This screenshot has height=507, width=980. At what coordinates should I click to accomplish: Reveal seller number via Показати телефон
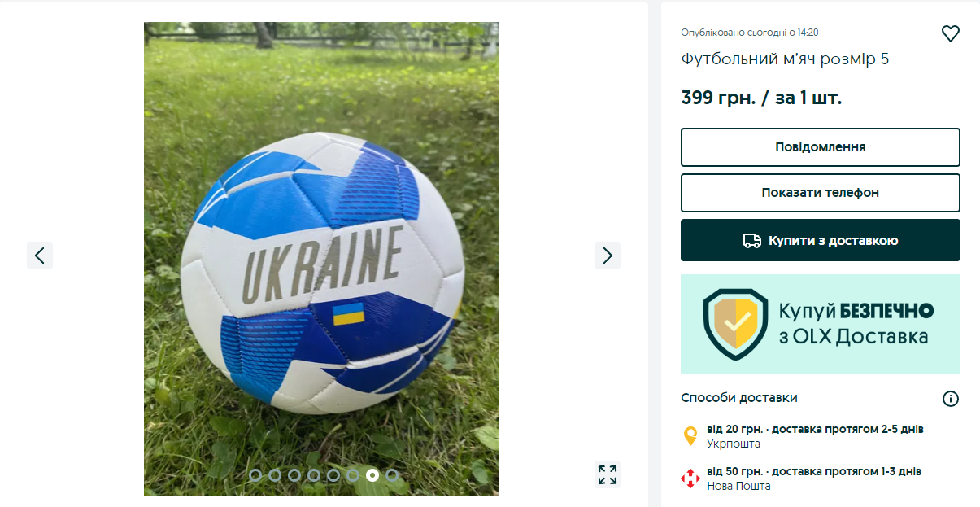tap(821, 193)
